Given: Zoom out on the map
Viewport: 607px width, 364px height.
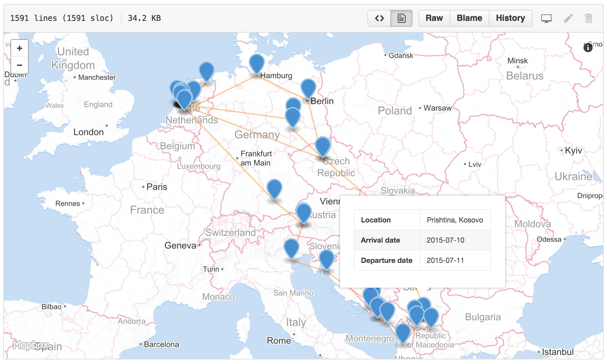Looking at the screenshot, I should coord(20,65).
